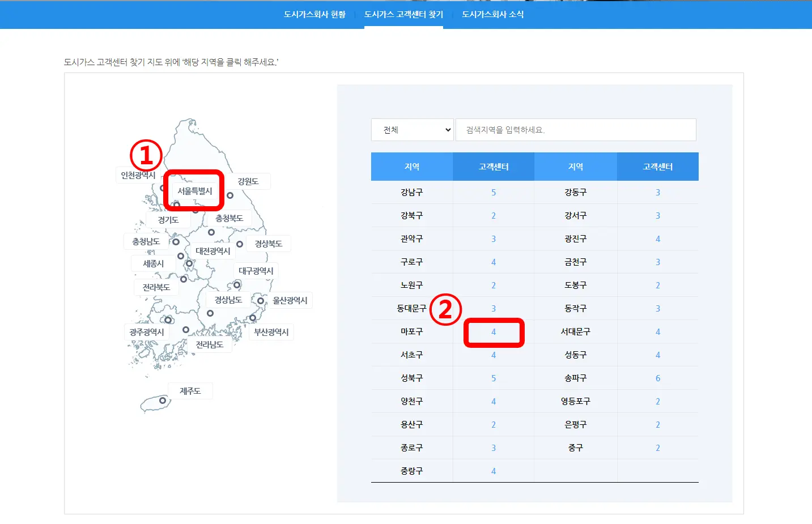Select 서울특별시 on the map
This screenshot has height=524, width=812.
[193, 190]
